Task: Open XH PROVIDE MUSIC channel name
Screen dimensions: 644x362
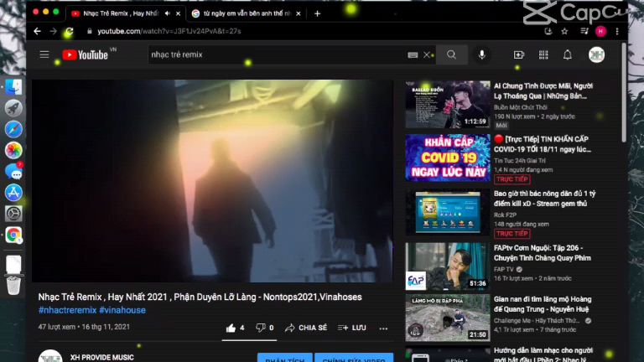Action: pyautogui.click(x=101, y=358)
